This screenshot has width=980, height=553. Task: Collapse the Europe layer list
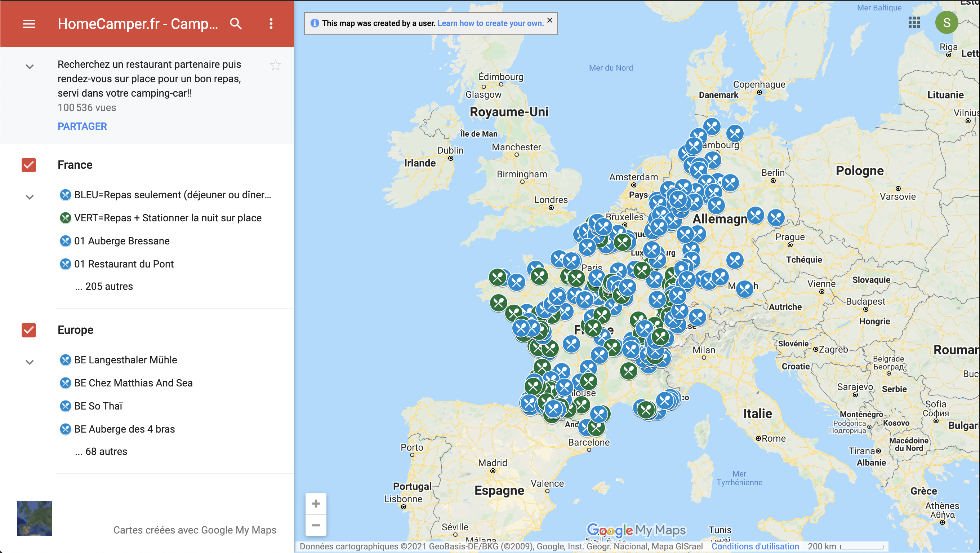30,362
